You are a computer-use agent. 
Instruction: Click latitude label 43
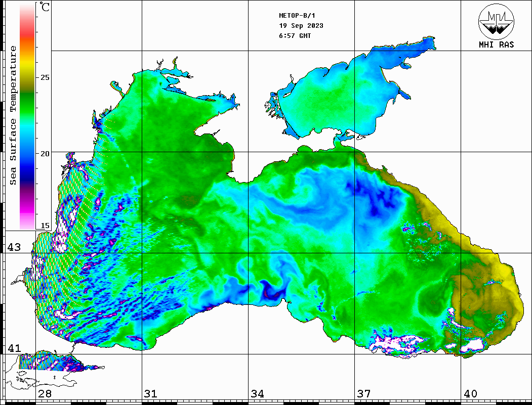[x=14, y=247]
